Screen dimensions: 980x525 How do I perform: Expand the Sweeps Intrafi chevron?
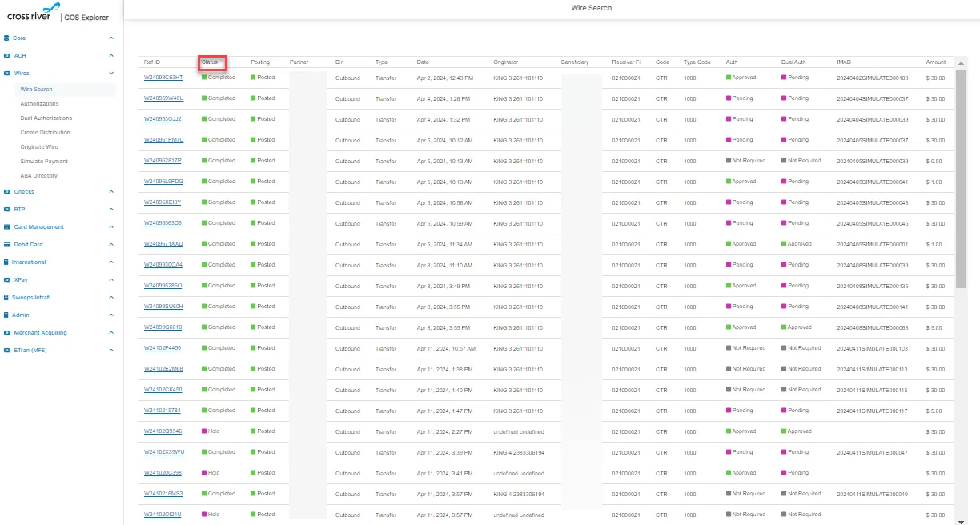(111, 297)
